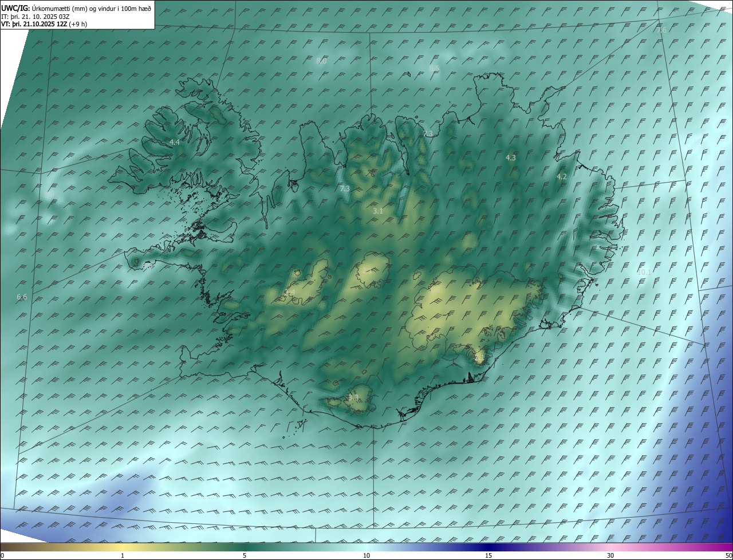Click the 5 tick on the color scale
The height and width of the screenshot is (560, 733).
(x=245, y=556)
